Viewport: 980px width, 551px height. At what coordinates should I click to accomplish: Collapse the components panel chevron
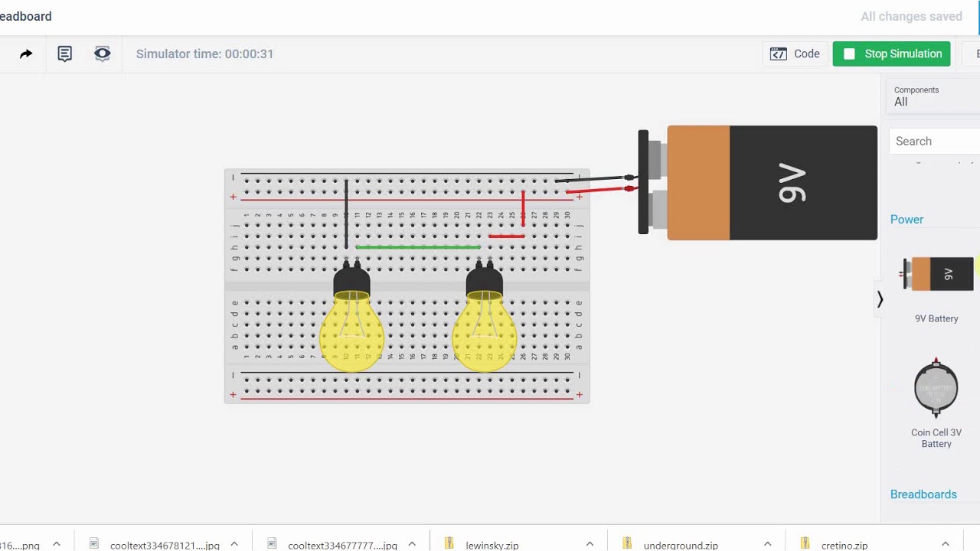point(880,299)
